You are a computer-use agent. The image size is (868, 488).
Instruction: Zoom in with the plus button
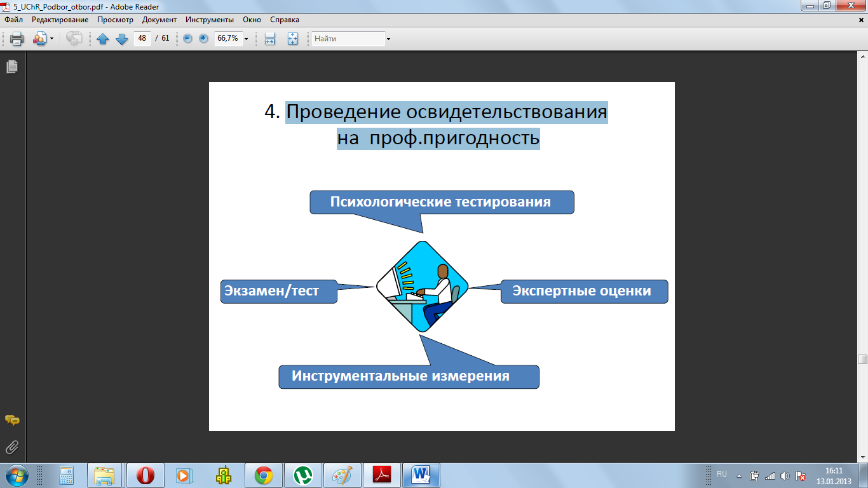[x=203, y=38]
